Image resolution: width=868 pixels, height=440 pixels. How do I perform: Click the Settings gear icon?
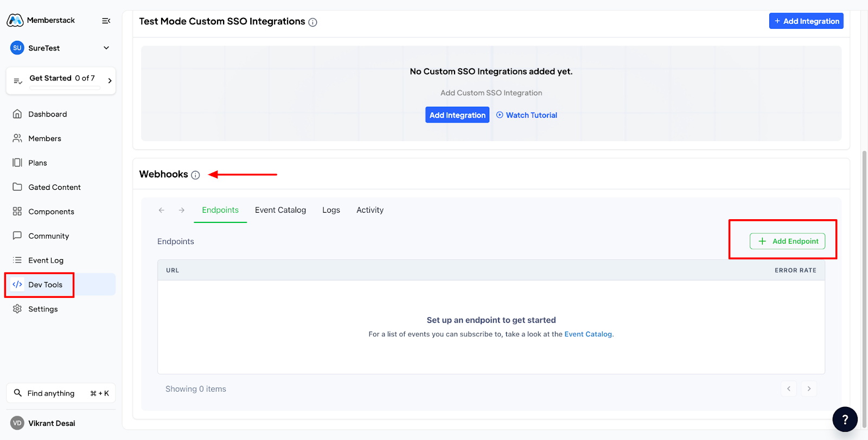(x=17, y=309)
